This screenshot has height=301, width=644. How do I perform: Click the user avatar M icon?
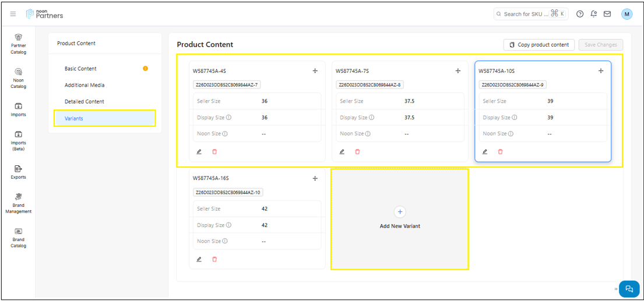click(x=627, y=14)
